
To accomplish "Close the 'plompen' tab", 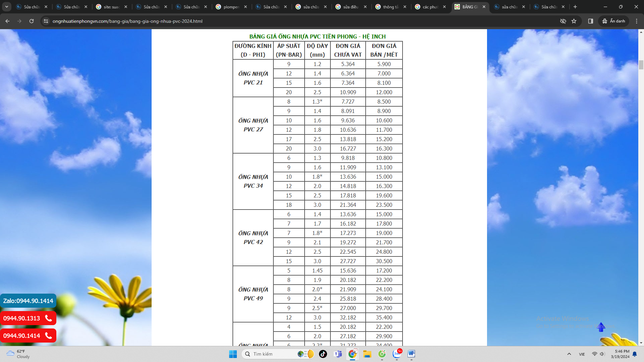I will coord(246,7).
